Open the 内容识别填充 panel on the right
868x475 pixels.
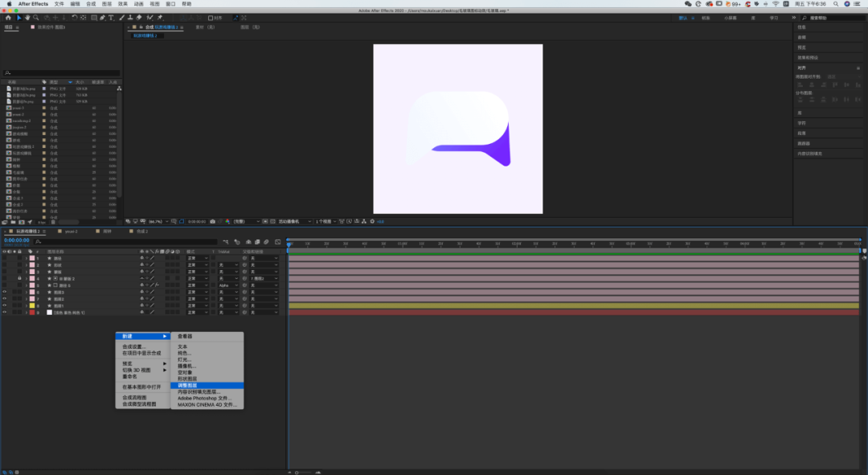(x=809, y=154)
